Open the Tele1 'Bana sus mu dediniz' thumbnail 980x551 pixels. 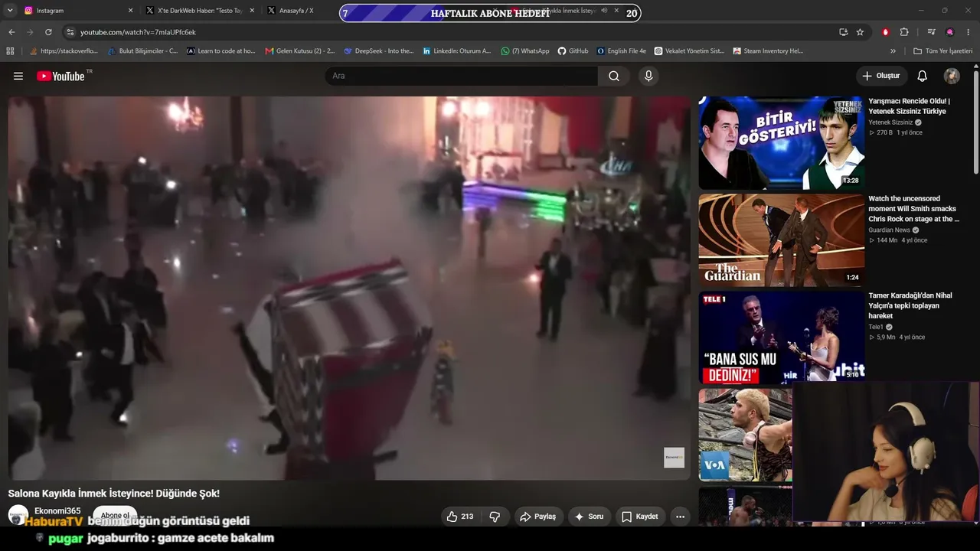tap(782, 337)
